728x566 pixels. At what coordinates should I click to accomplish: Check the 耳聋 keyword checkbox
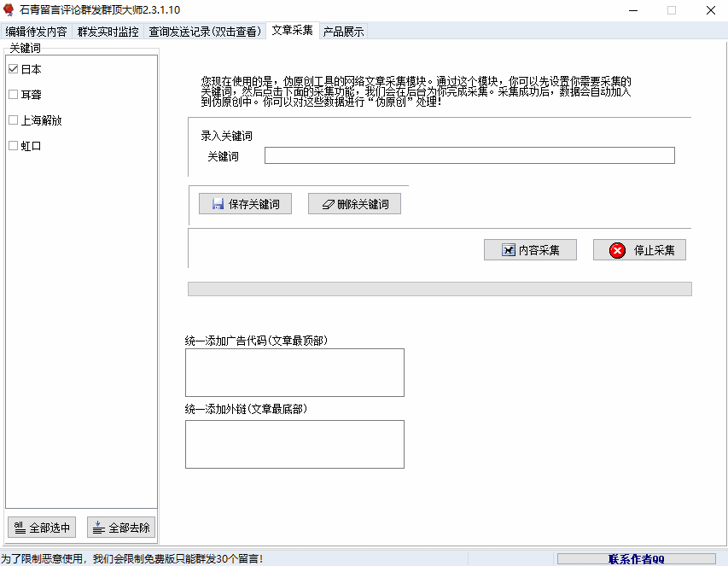coord(13,95)
